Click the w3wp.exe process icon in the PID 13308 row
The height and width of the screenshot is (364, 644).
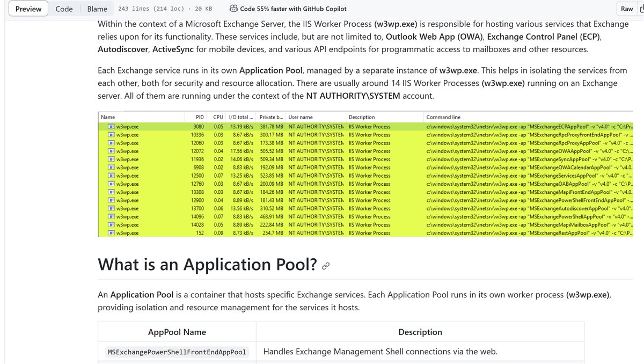[111, 192]
